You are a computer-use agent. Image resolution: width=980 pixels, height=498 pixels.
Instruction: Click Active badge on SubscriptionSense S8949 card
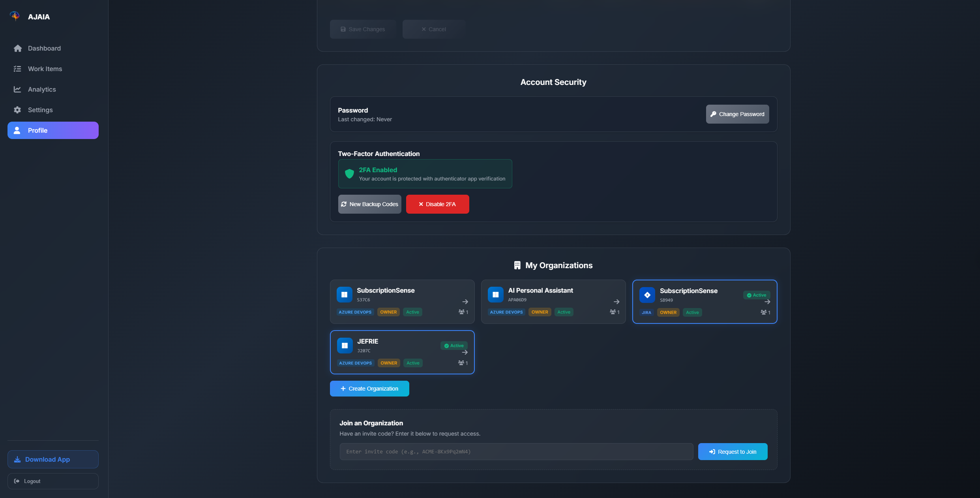756,295
